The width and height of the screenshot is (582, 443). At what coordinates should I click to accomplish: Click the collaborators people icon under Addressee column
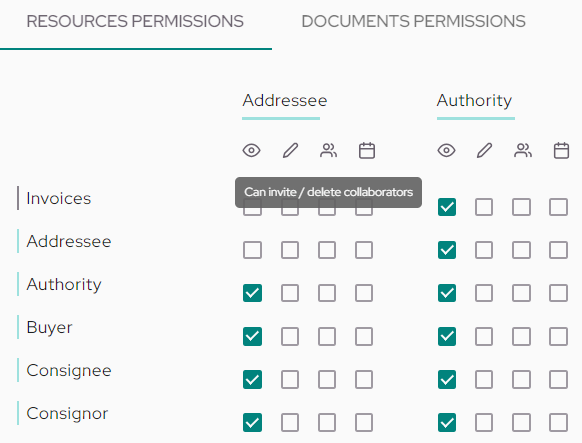click(328, 151)
